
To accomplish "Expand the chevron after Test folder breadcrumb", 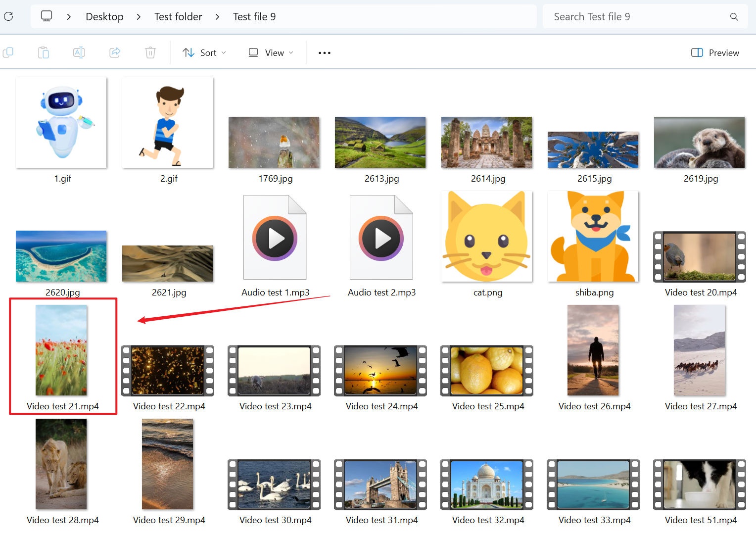I will point(217,17).
